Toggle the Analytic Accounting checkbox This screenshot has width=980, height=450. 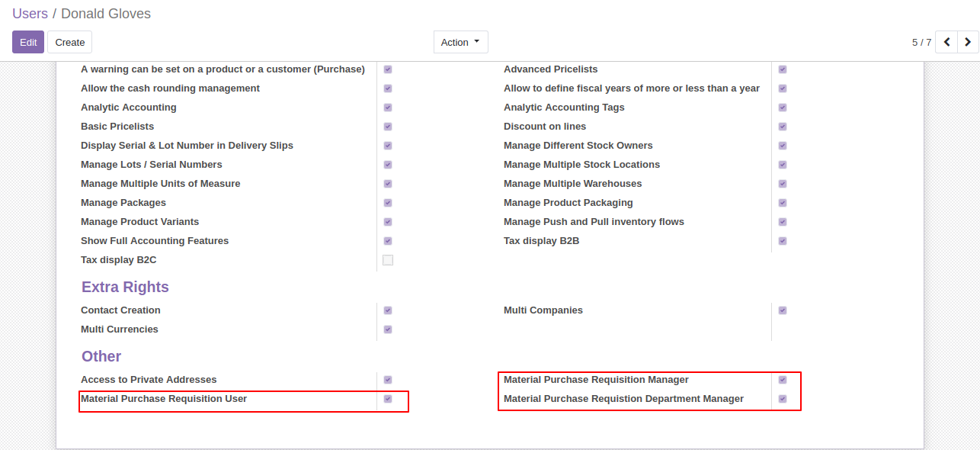pyautogui.click(x=388, y=108)
